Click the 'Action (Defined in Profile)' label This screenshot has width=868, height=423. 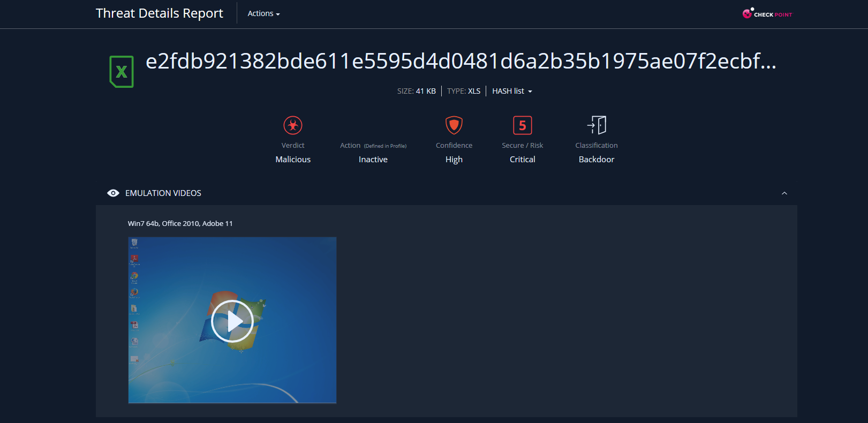(373, 146)
